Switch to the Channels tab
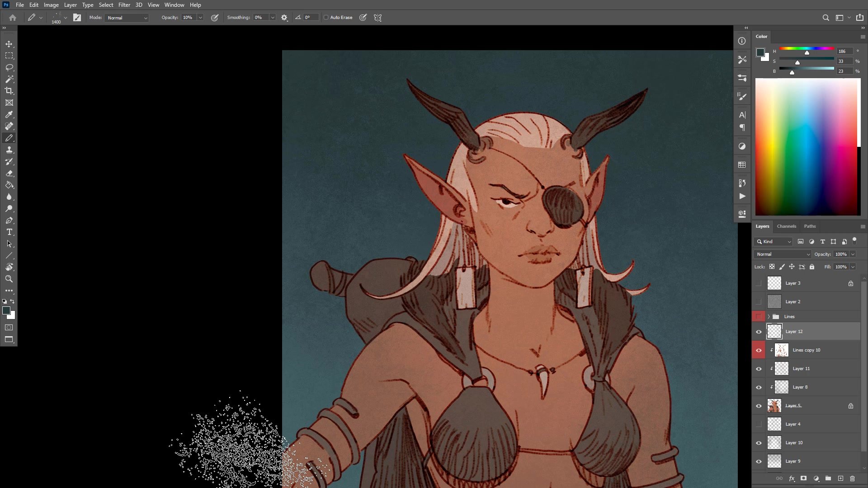 tap(786, 226)
